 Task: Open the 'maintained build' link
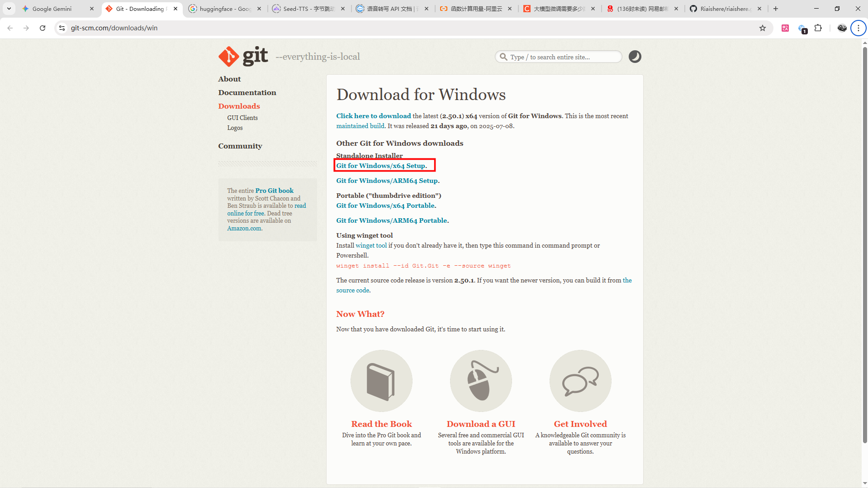click(x=360, y=126)
